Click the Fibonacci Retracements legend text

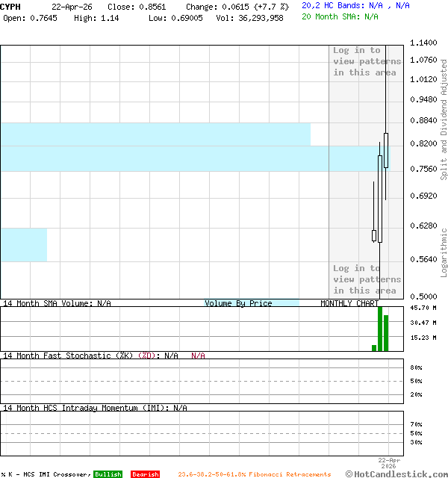pos(254,474)
